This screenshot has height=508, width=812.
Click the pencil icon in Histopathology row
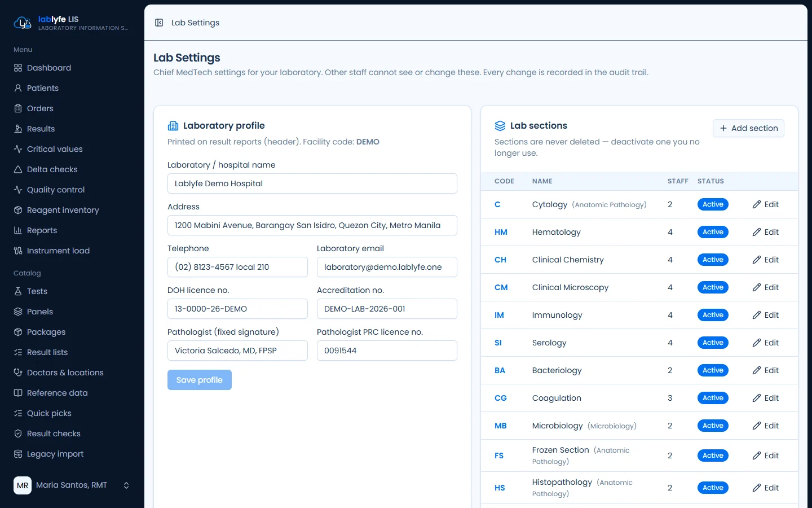coord(757,488)
